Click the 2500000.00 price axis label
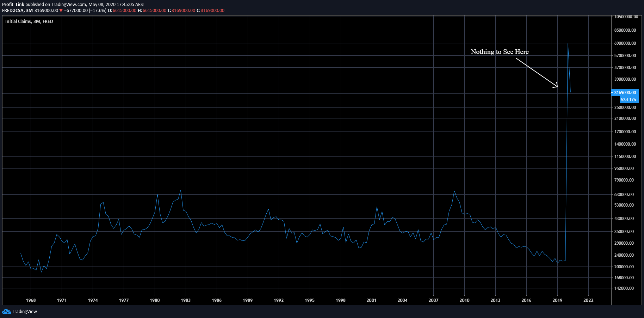Viewport: 644px width, 318px height. click(625, 107)
